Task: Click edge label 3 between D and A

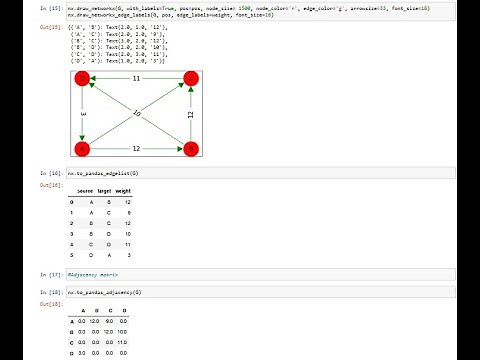Action: [83, 114]
